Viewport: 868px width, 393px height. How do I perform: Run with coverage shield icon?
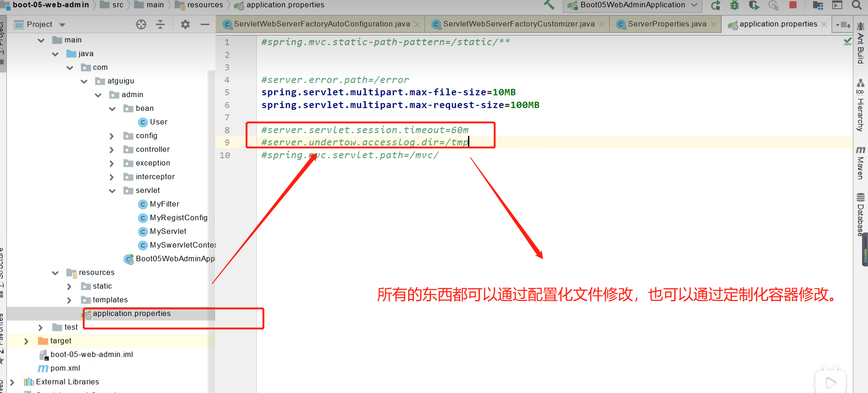tap(754, 5)
